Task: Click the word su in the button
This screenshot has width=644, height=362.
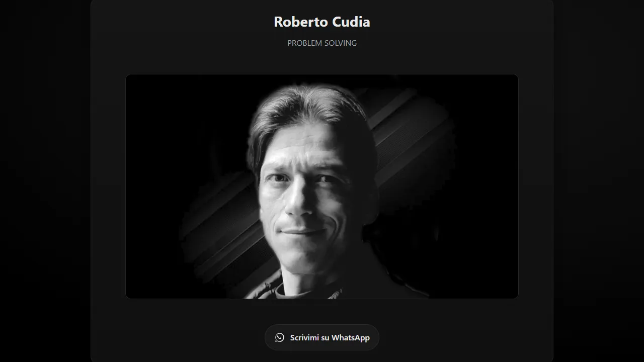Action: click(x=326, y=337)
